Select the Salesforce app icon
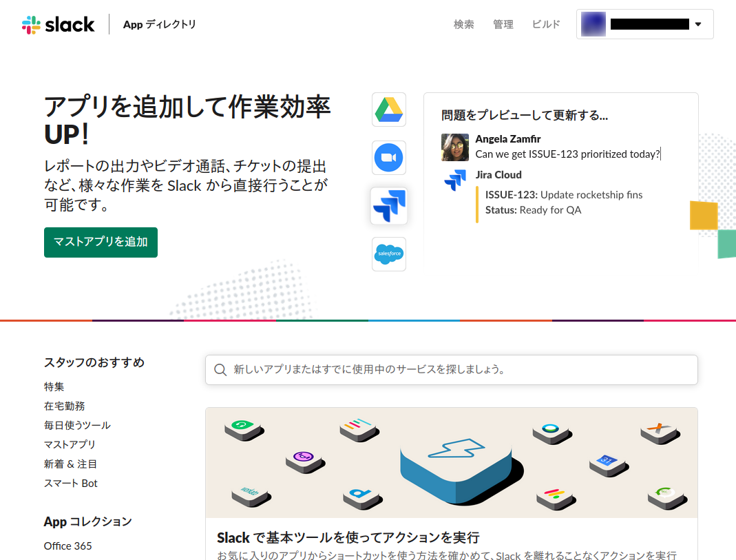736x560 pixels. point(388,254)
